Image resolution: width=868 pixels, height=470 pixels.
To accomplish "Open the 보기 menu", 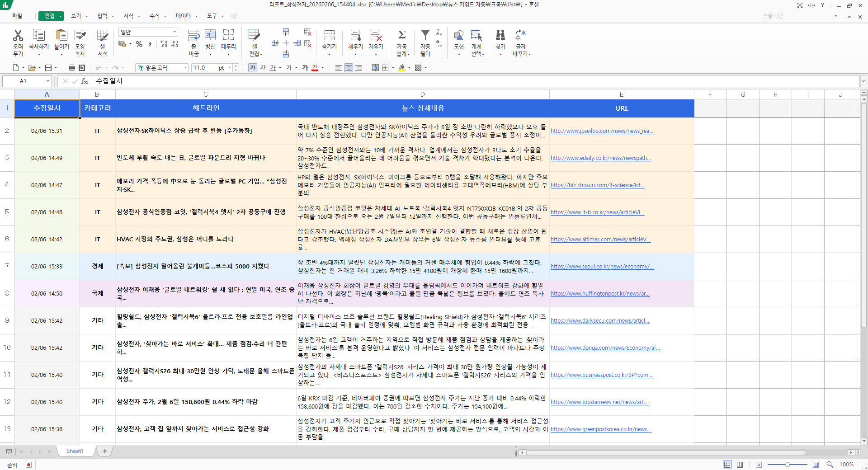I will click(76, 16).
